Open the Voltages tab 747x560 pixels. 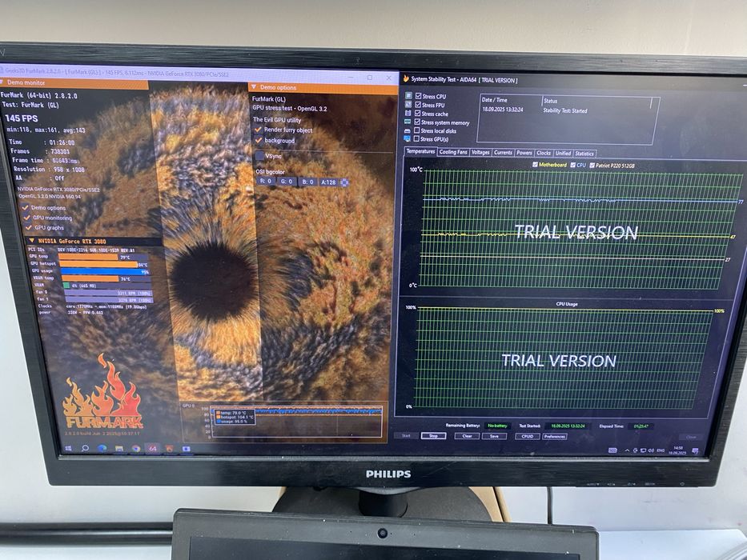tap(480, 152)
